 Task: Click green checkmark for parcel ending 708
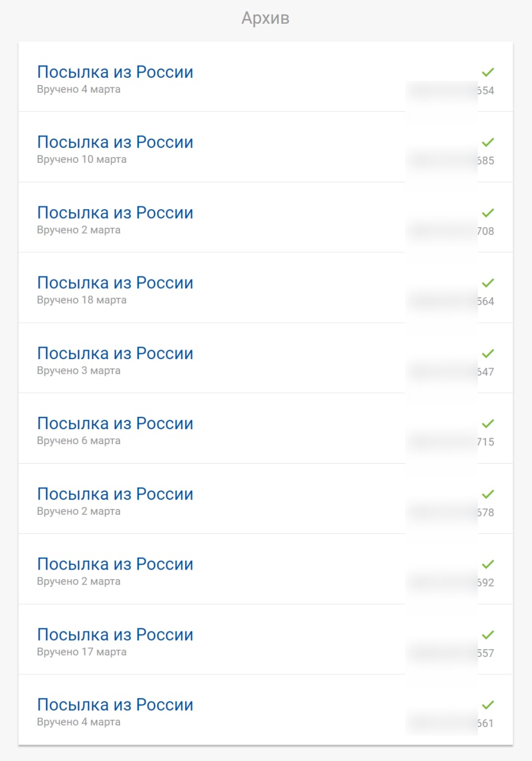click(x=488, y=212)
